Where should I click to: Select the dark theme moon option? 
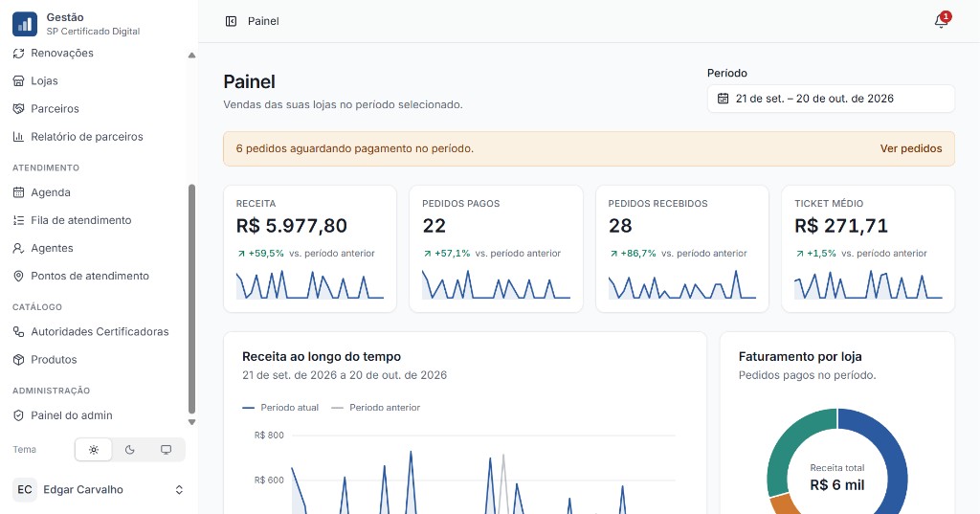[x=130, y=450]
